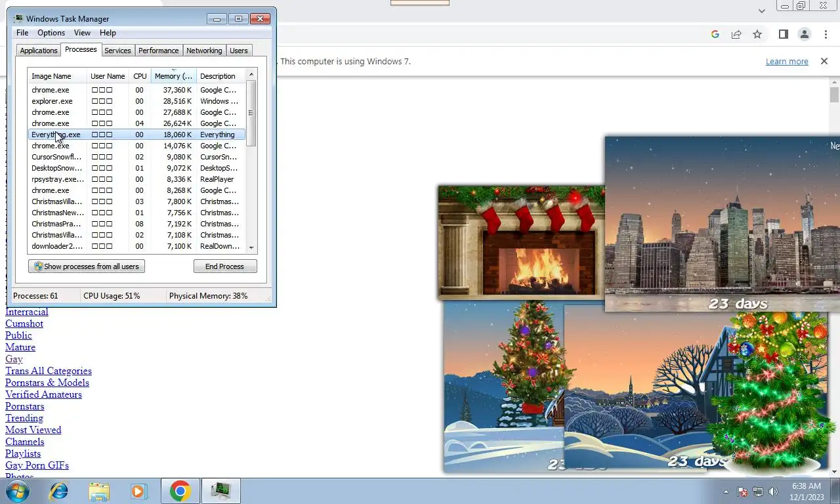This screenshot has height=504, width=840.
Task: Click the process list scrollbar thumb
Action: tap(251, 113)
